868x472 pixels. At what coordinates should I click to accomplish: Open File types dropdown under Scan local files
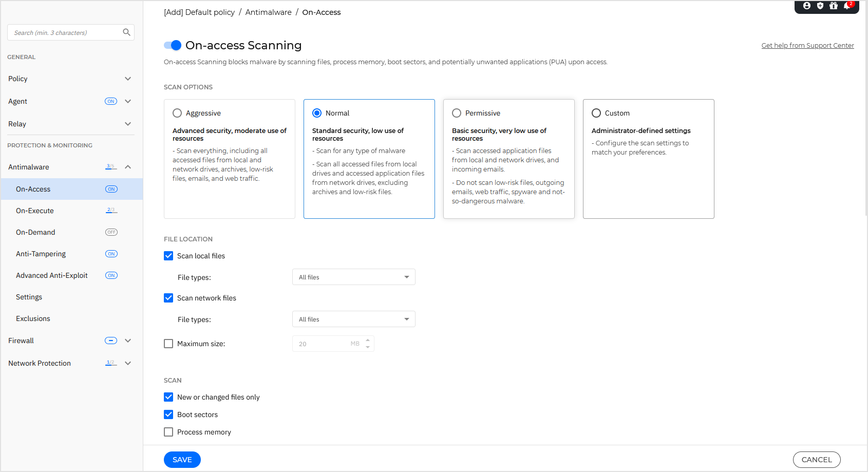pos(353,277)
